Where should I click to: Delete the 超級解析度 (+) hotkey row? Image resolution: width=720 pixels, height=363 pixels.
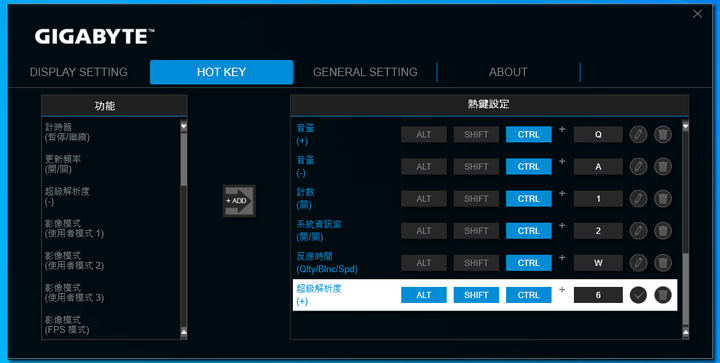[663, 295]
